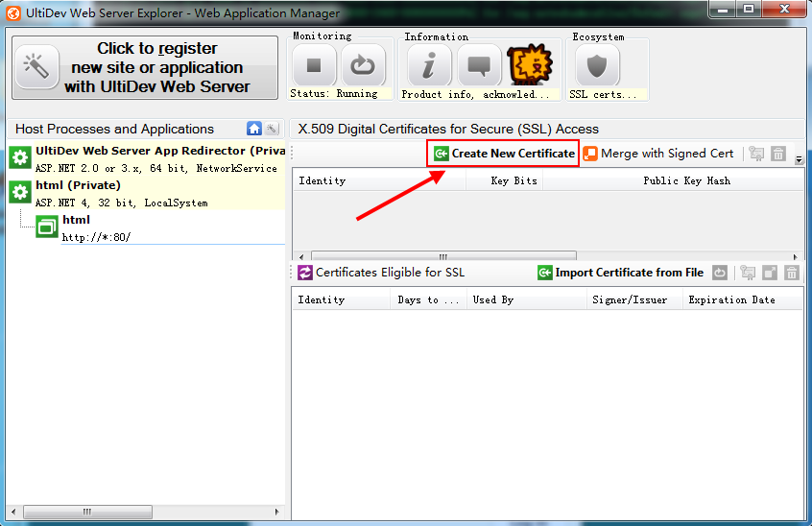Click the Host Processes pane scrollbar thumb
Image resolution: width=812 pixels, height=526 pixels.
[87, 512]
